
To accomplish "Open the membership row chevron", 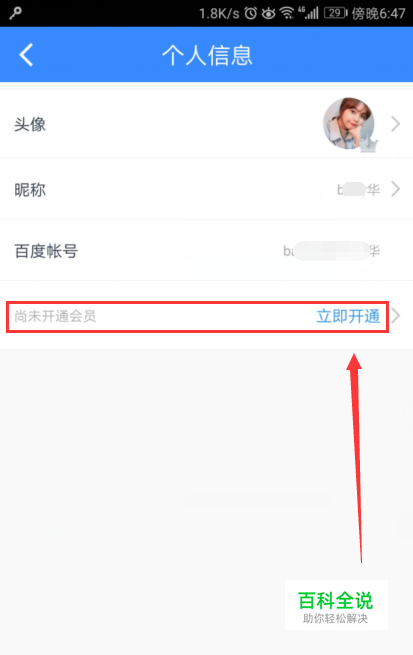I will click(395, 316).
